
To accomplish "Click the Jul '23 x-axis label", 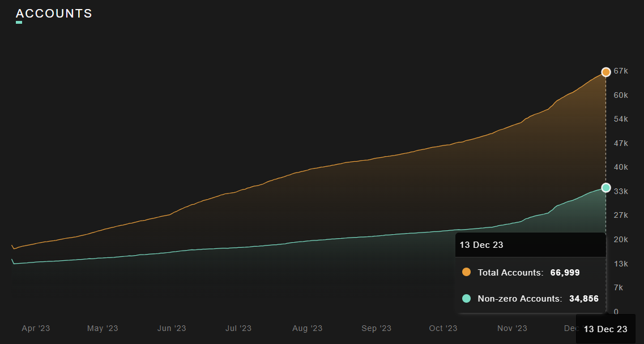I will coord(238,328).
